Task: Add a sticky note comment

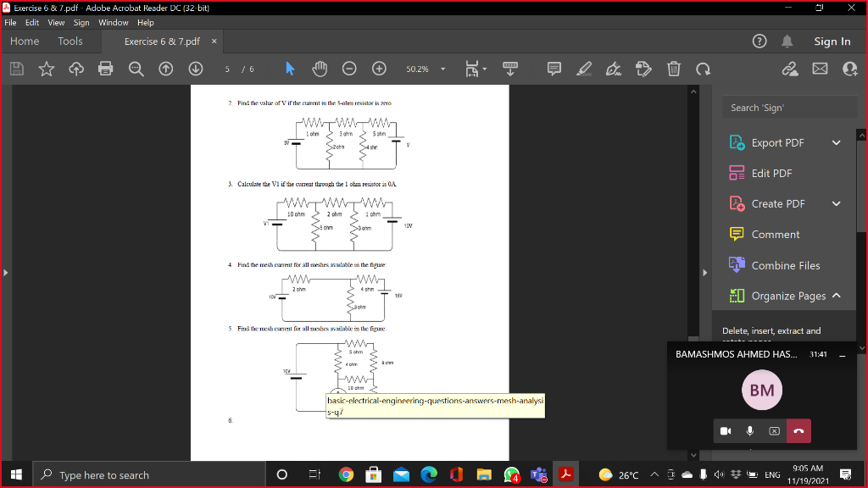Action: click(553, 69)
